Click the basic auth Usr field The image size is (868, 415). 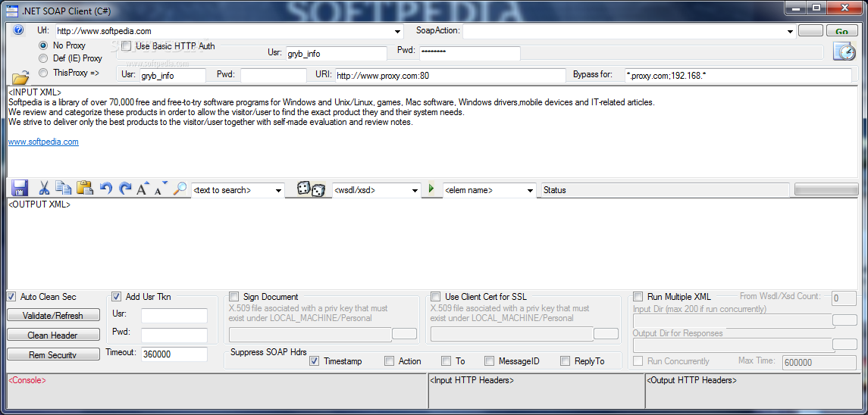tap(336, 54)
